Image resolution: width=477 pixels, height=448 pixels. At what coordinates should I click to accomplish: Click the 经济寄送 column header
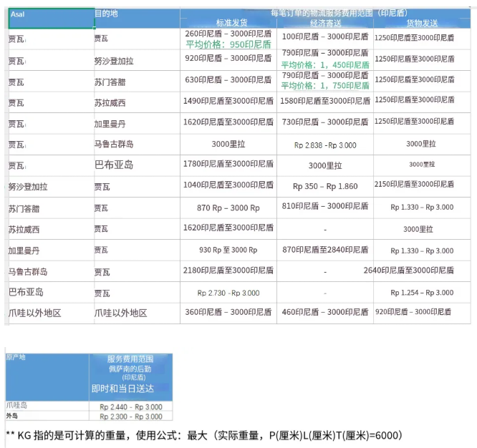tap(325, 24)
